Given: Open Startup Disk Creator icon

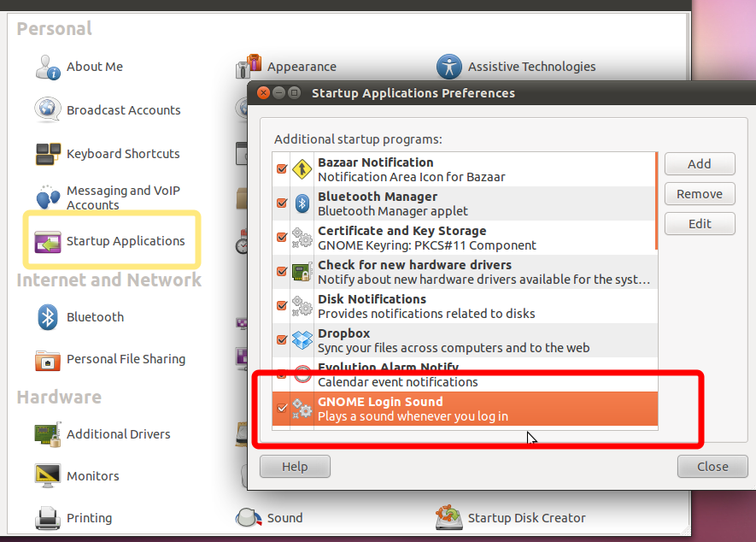Looking at the screenshot, I should tap(449, 518).
